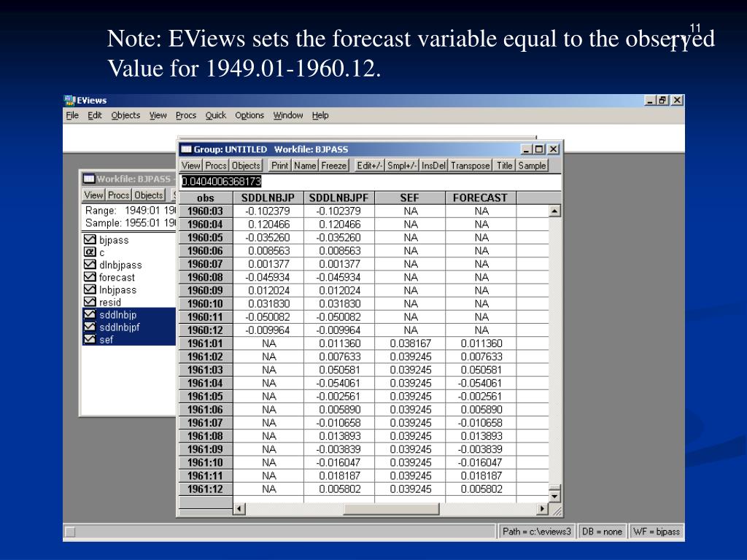This screenshot has height=560, width=747.
Task: Click the Transpose button
Action: point(470,166)
